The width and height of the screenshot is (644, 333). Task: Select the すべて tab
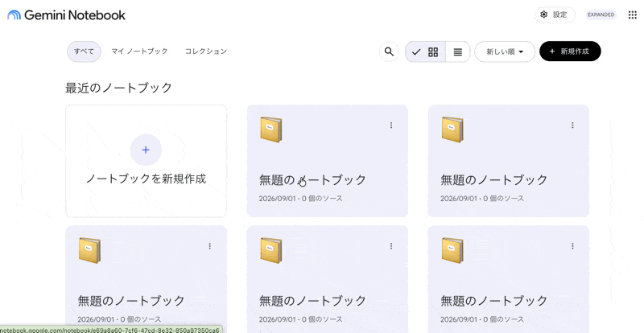(x=84, y=51)
